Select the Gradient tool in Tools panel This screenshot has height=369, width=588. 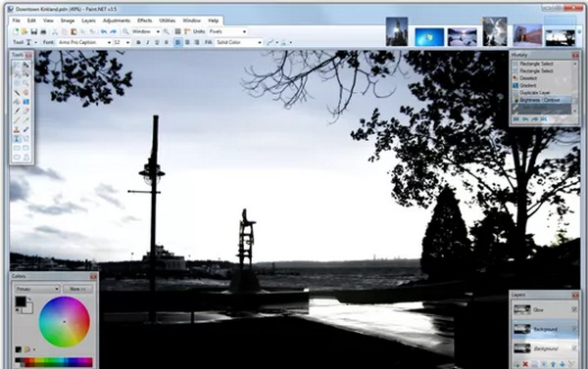pos(25,102)
